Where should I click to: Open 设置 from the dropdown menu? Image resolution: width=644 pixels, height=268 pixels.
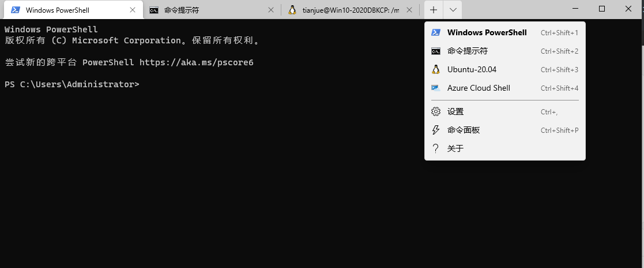(505, 111)
